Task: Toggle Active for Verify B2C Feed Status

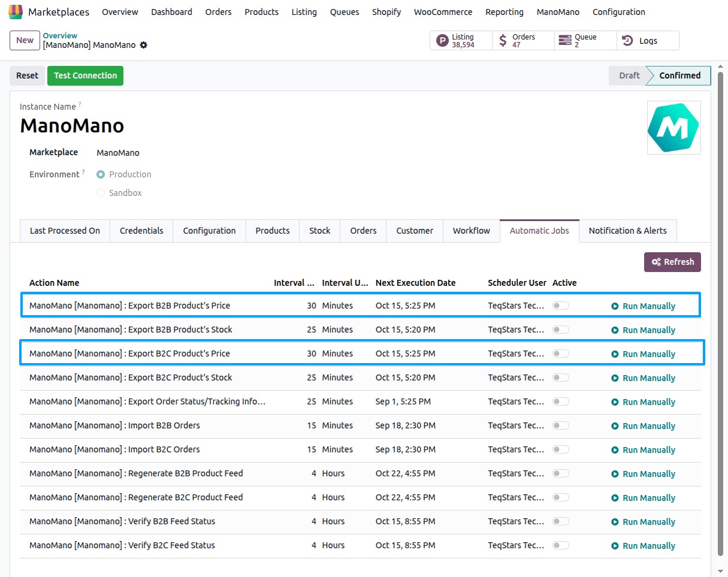Action: [x=561, y=545]
